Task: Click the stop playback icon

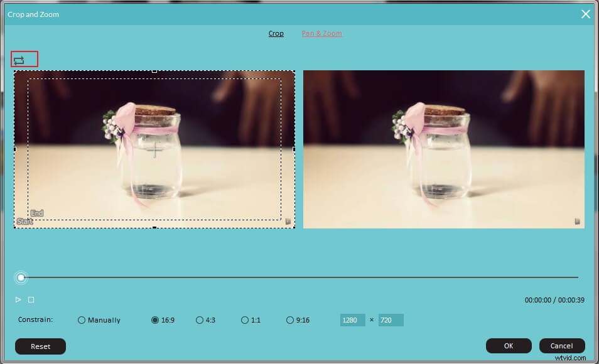Action: [x=30, y=300]
